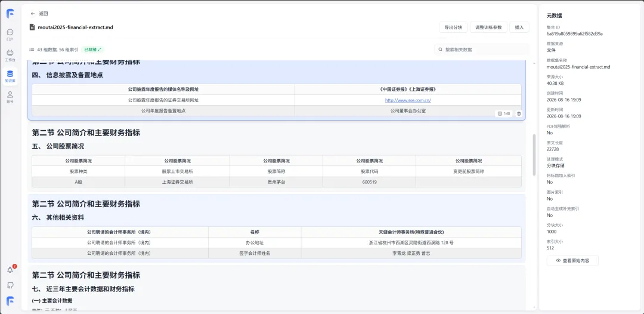Select the 六、其他相关资料 chunk heading
The width and height of the screenshot is (644, 314).
pos(58,217)
